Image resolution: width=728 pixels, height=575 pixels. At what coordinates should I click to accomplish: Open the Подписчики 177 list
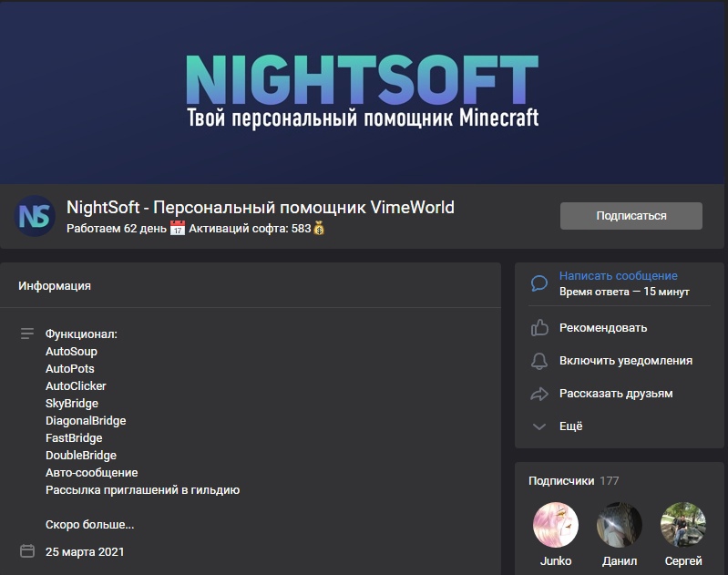(x=573, y=481)
